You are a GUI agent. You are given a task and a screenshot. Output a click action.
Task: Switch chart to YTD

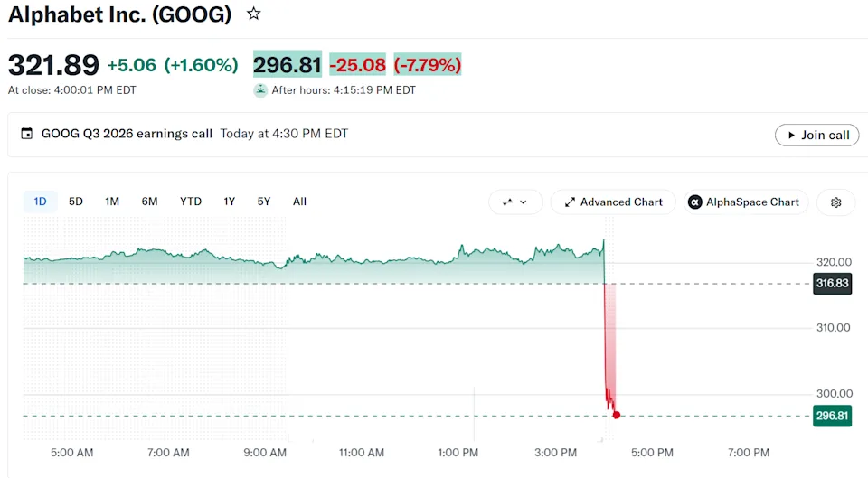191,202
